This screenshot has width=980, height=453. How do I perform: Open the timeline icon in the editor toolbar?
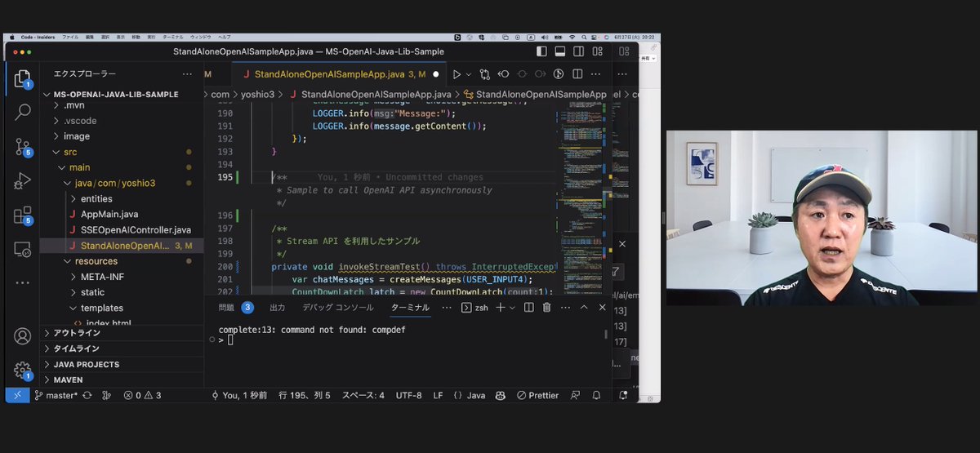(x=559, y=73)
